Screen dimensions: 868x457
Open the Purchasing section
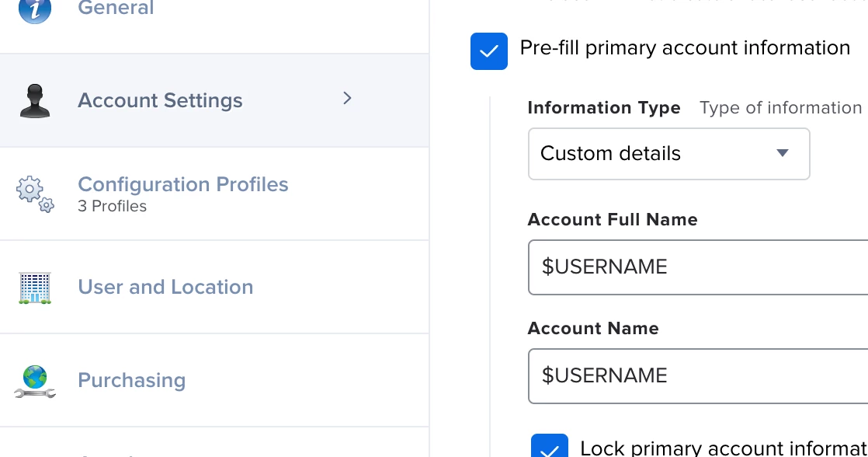(131, 380)
